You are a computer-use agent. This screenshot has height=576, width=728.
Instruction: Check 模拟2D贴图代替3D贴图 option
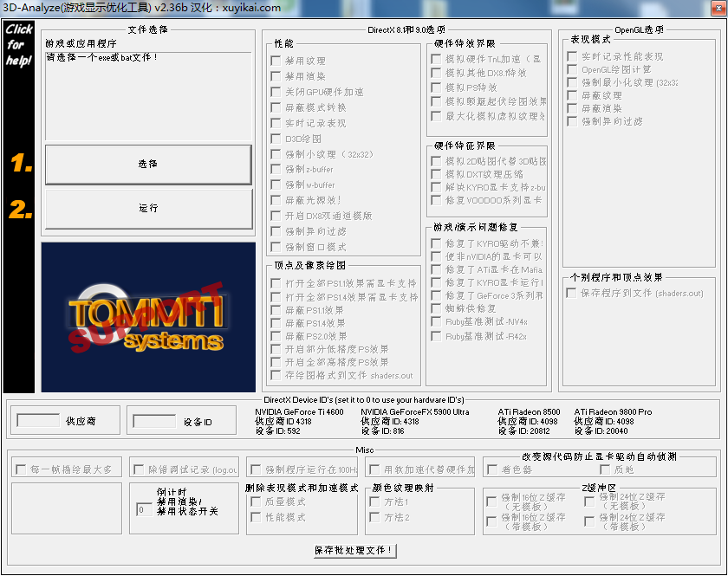(x=436, y=161)
